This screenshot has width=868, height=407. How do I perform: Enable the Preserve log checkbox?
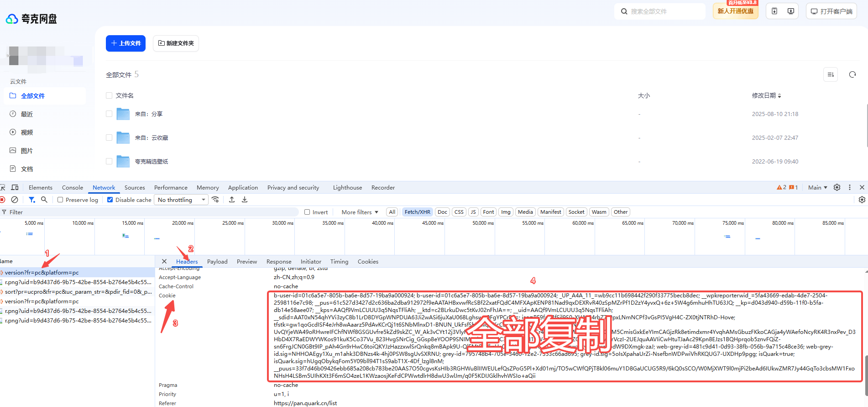60,200
